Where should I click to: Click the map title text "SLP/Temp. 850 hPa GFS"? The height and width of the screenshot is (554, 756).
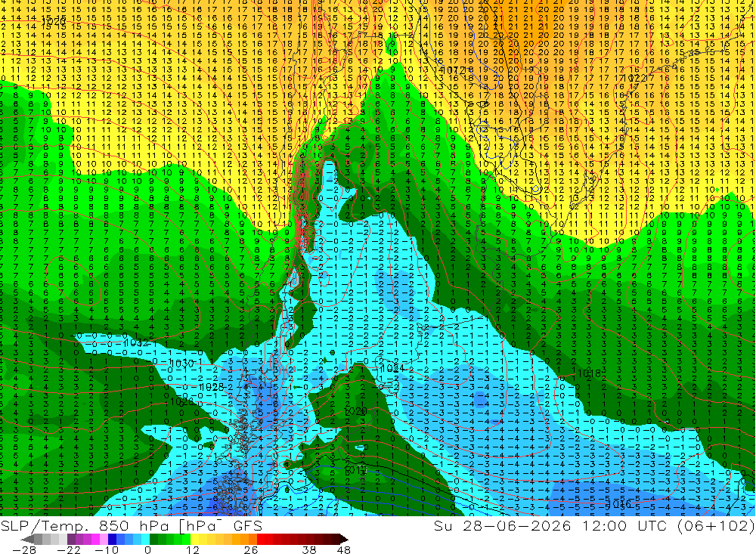coord(132,525)
